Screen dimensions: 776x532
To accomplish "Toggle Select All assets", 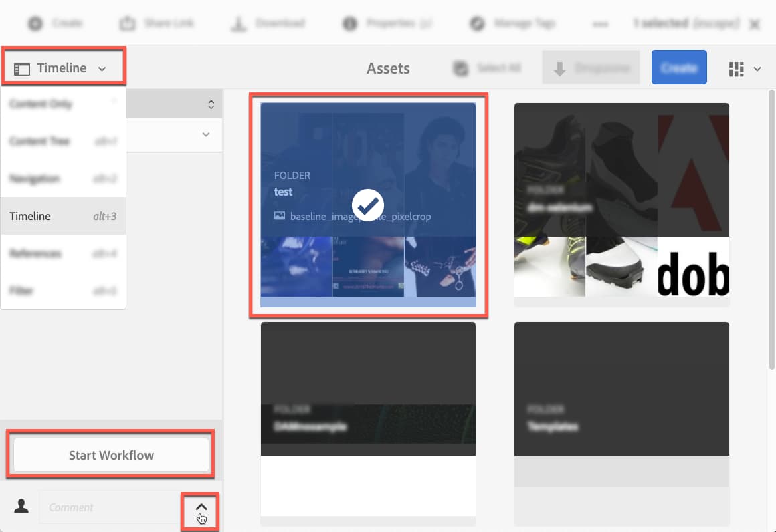I will (x=461, y=68).
